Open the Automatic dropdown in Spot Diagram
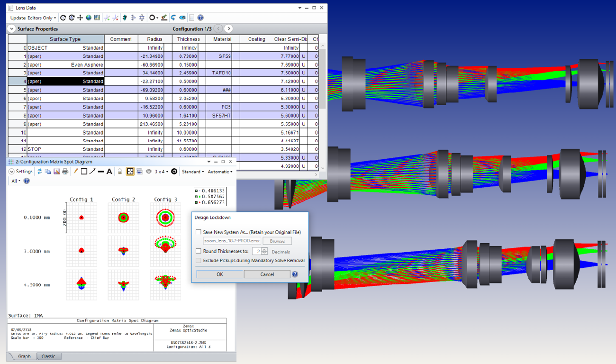 pyautogui.click(x=220, y=172)
